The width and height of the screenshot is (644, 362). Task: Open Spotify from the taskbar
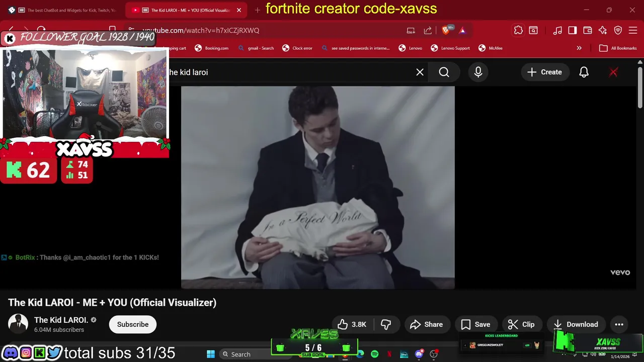(x=374, y=354)
